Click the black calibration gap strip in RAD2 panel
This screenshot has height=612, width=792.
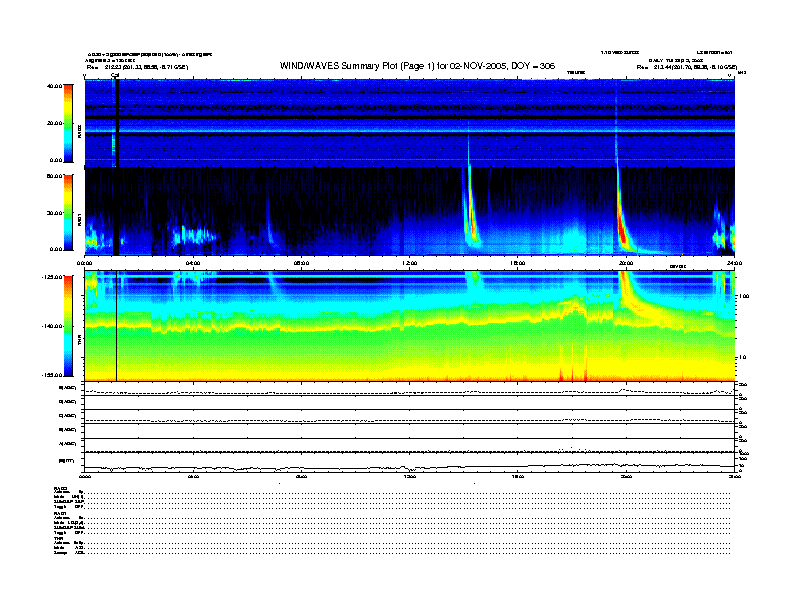tap(117, 123)
